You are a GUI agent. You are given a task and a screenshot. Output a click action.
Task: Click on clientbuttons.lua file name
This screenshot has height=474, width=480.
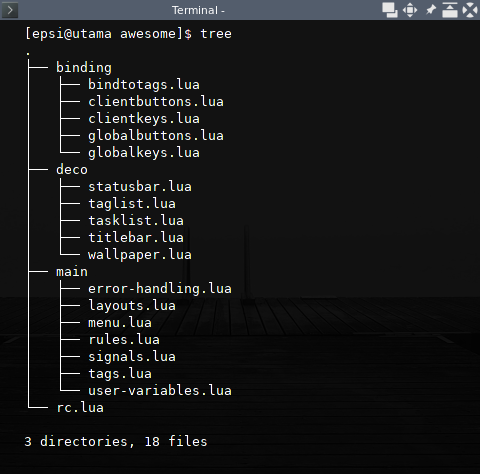(x=156, y=102)
